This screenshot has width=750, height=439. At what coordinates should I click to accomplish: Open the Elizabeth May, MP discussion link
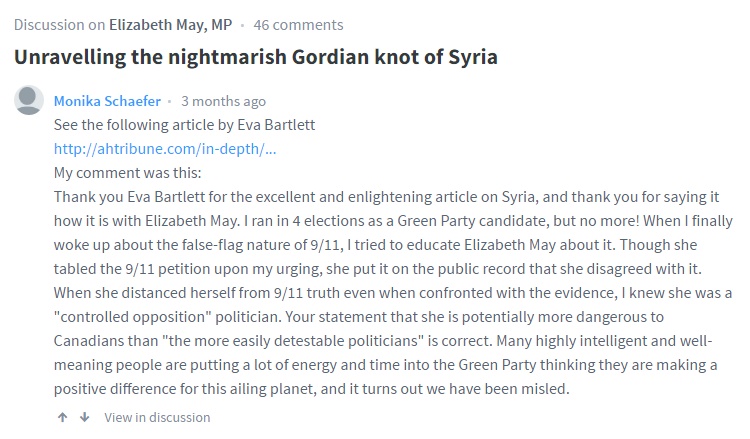(x=171, y=25)
